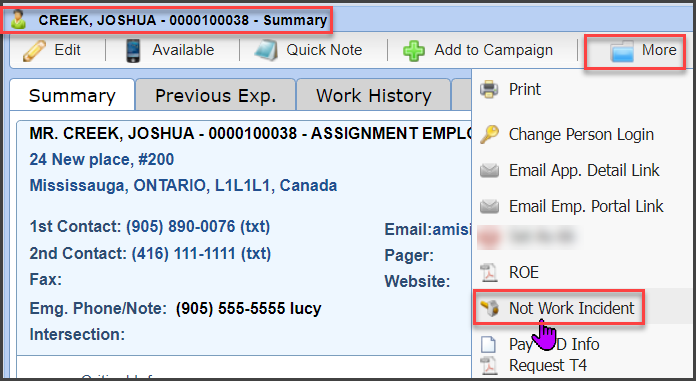Image resolution: width=696 pixels, height=381 pixels.
Task: Click the person icon in title bar
Action: pyautogui.click(x=18, y=20)
